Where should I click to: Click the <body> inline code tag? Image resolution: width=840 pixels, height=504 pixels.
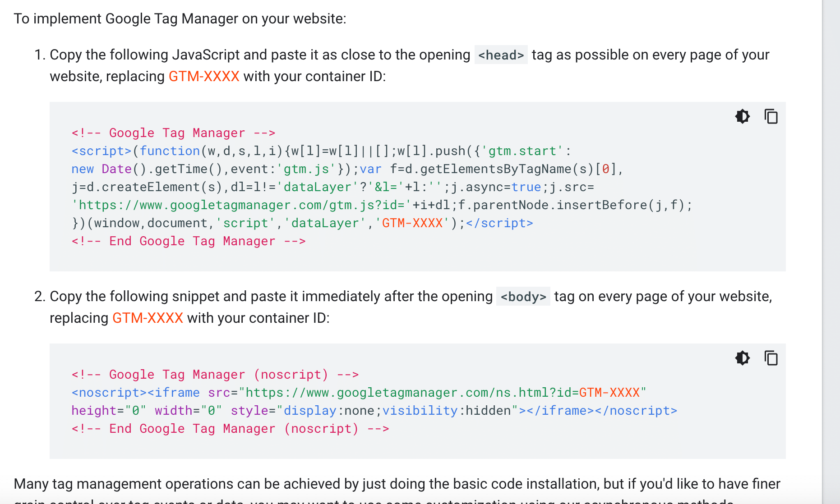pyautogui.click(x=523, y=297)
